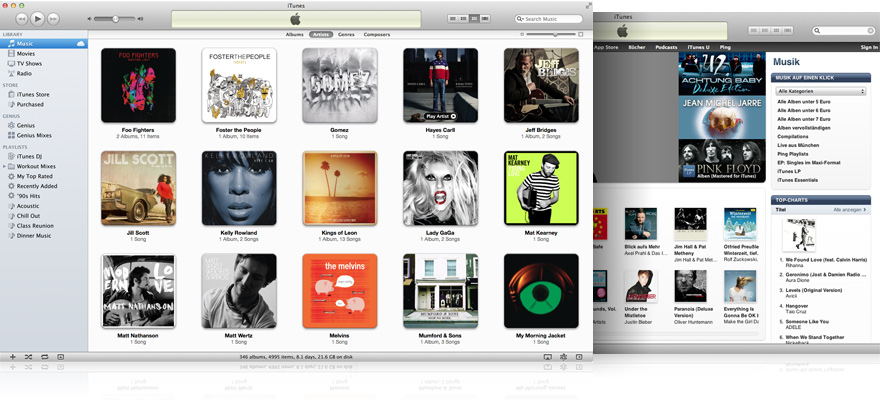Open the Bücher tab in store window

click(x=637, y=48)
